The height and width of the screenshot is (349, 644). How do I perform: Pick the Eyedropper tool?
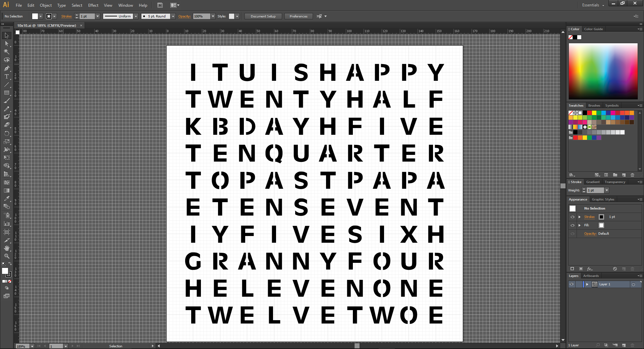(7, 198)
